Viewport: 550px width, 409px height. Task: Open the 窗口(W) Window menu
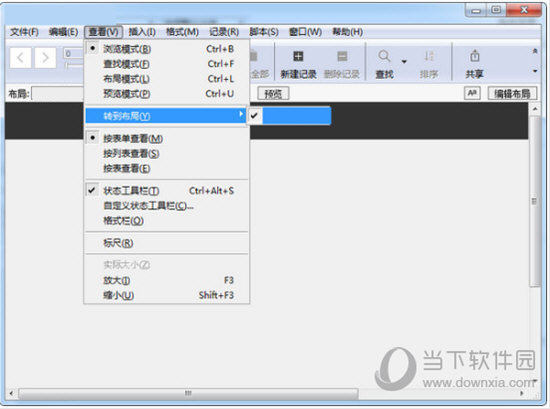(x=305, y=32)
